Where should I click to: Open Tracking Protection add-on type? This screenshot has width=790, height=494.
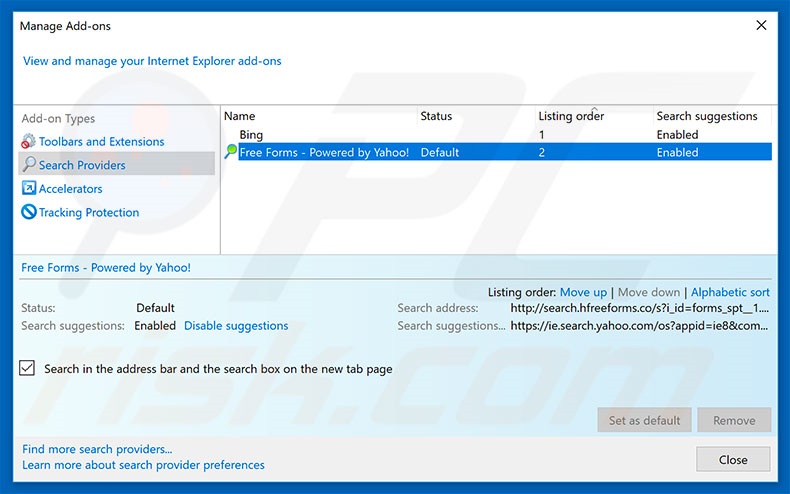pos(89,213)
